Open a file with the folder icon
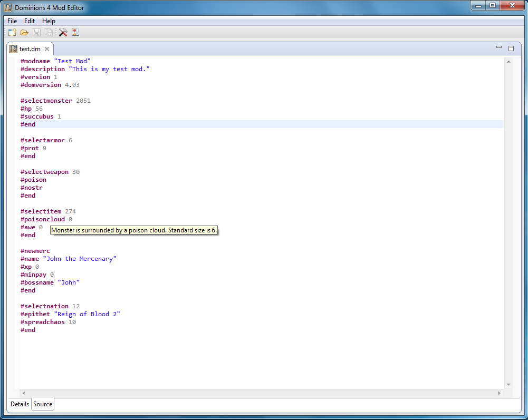The image size is (528, 420). tap(24, 32)
